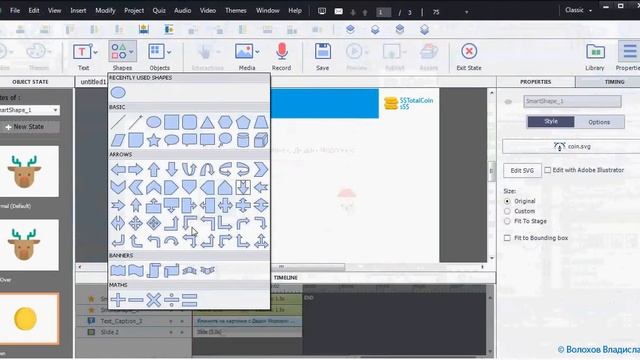Viewport: 640px width, 360px height.
Task: Open the zoom level dropdown arrow
Action: point(467,12)
